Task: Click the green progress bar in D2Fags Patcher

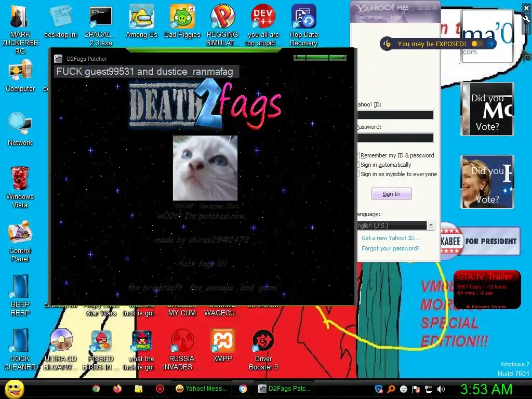Action: [320, 58]
